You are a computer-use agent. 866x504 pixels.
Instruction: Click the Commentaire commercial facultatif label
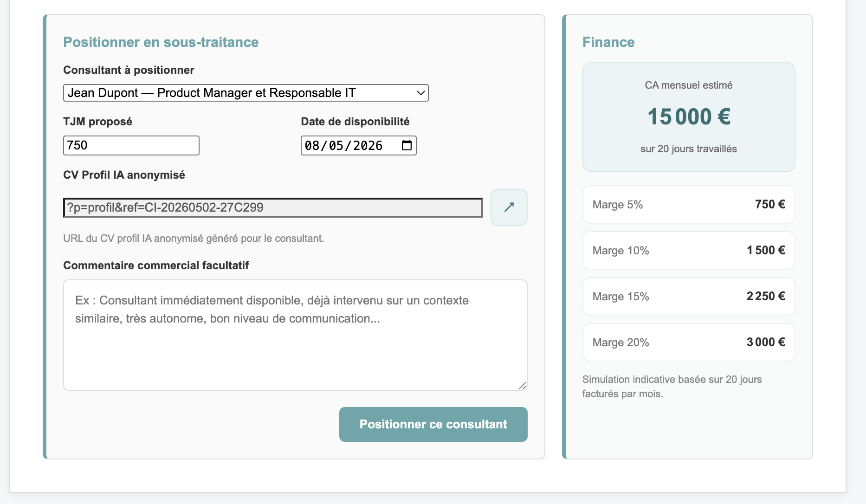[156, 265]
